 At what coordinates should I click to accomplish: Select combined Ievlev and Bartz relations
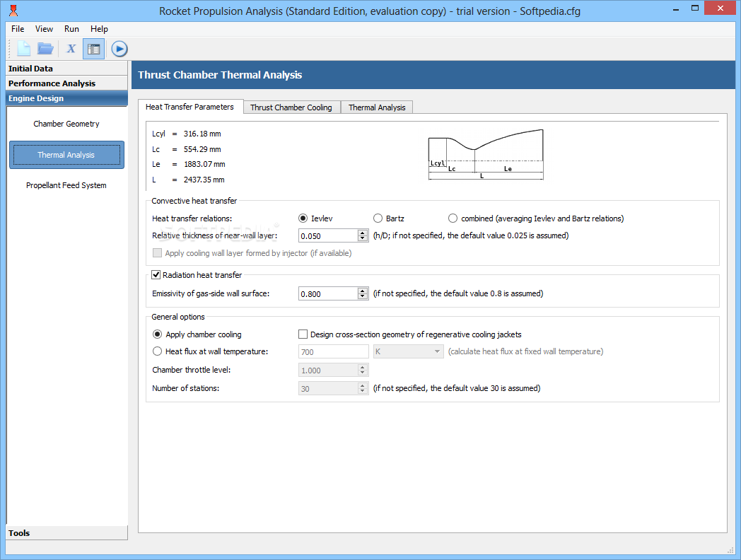coord(453,218)
